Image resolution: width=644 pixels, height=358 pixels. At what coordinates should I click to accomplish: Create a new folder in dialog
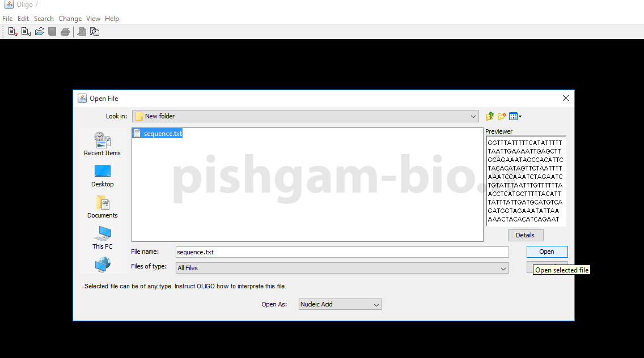502,116
